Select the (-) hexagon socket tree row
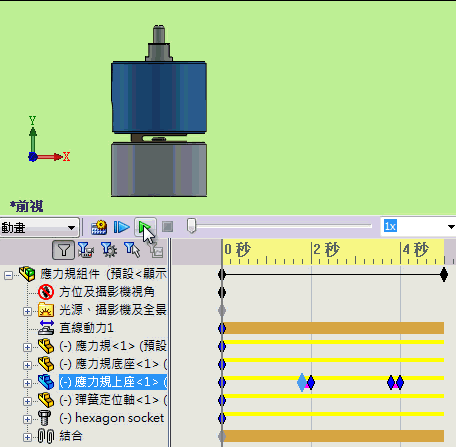The width and height of the screenshot is (456, 447). 111,418
